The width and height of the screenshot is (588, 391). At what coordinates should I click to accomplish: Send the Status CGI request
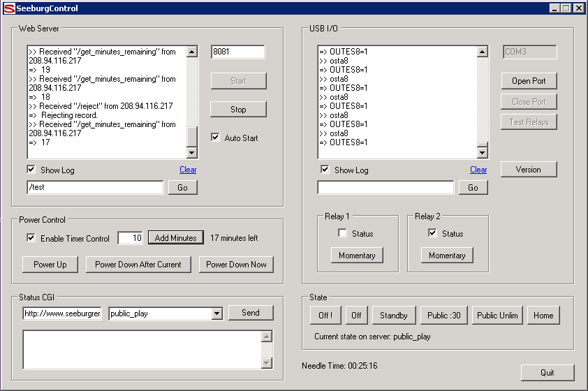click(x=251, y=313)
